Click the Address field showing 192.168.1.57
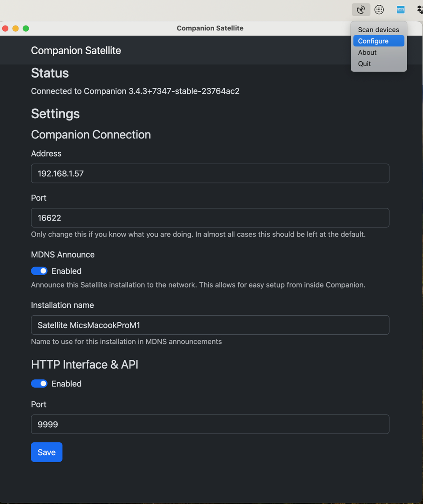The width and height of the screenshot is (423, 504). point(210,173)
